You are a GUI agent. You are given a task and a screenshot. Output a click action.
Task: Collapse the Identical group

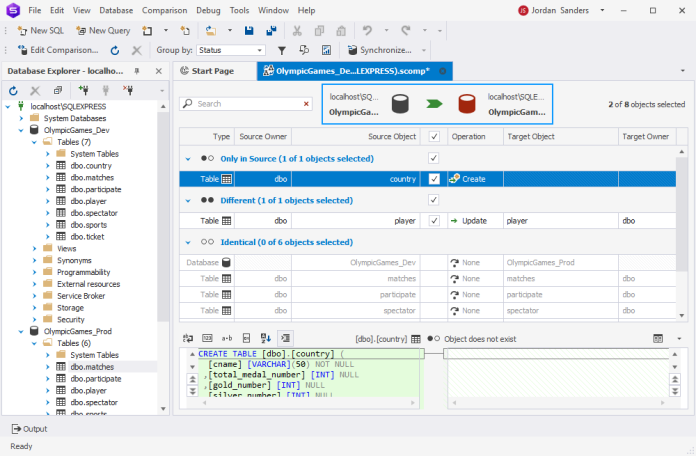188,242
